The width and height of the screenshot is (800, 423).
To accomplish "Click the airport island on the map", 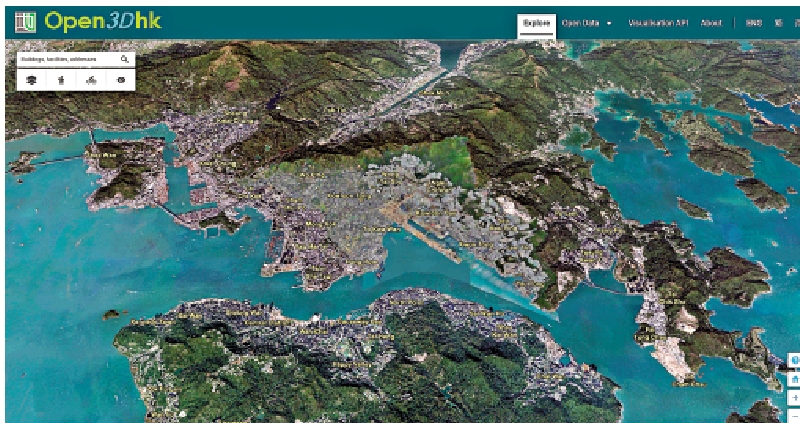I will (124, 168).
